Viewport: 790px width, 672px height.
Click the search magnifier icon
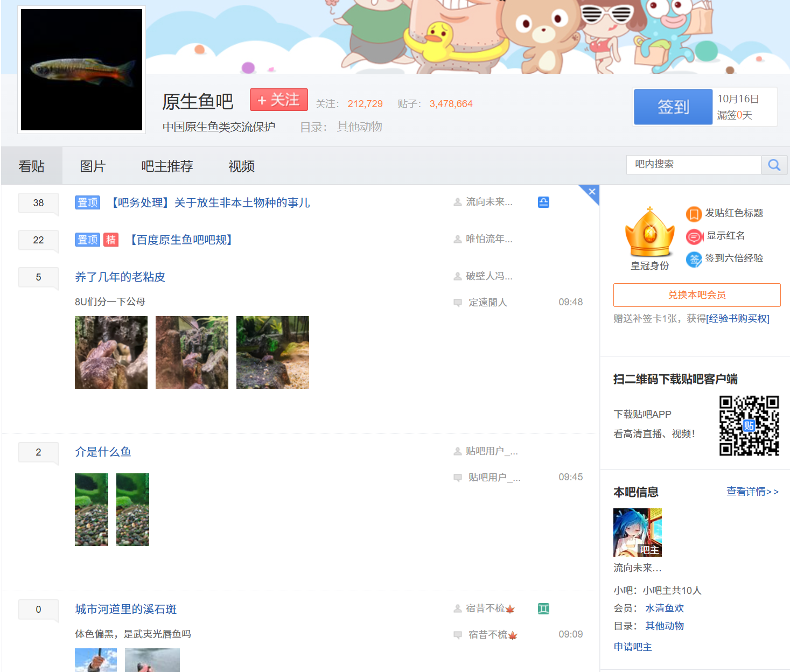[x=774, y=165]
